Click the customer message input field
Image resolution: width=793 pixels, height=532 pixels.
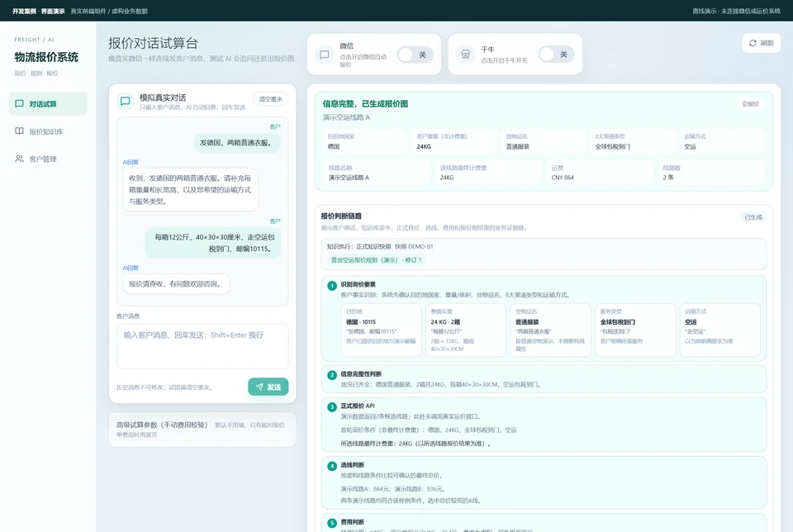click(202, 346)
